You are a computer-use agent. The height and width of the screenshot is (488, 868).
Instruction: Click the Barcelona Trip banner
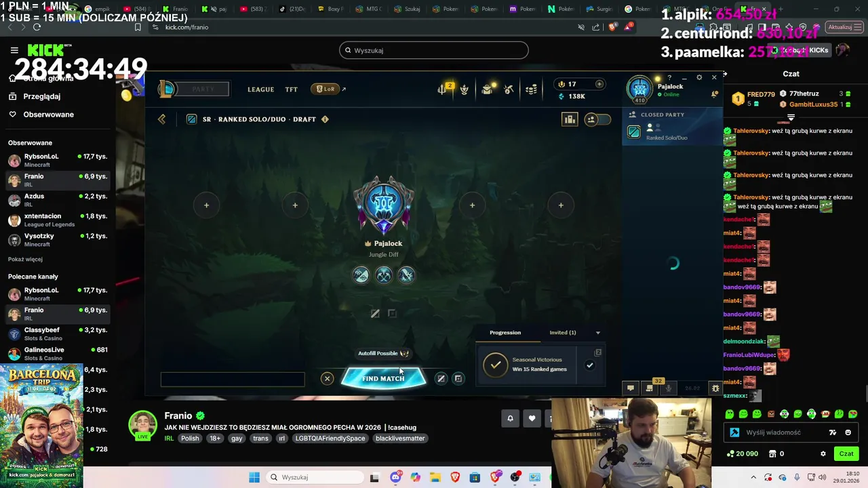[41, 426]
